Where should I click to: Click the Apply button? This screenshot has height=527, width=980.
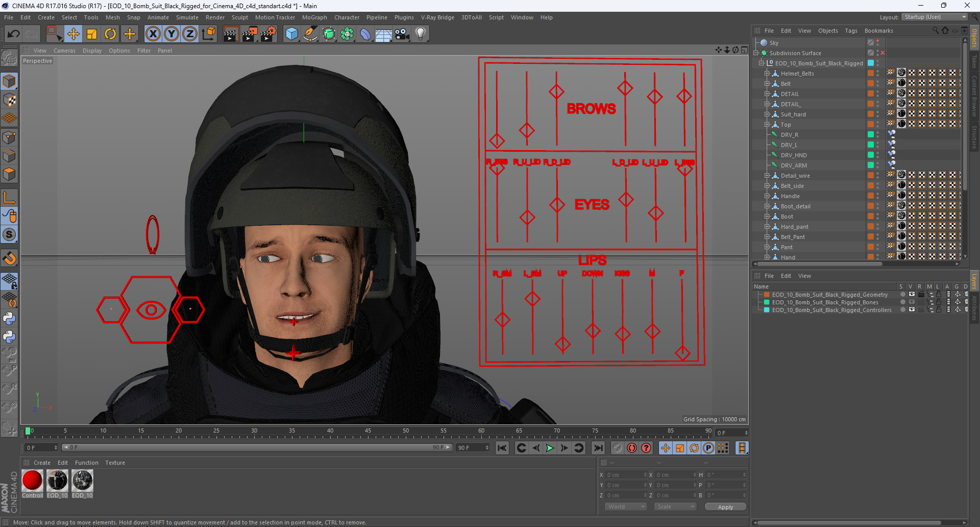click(725, 507)
